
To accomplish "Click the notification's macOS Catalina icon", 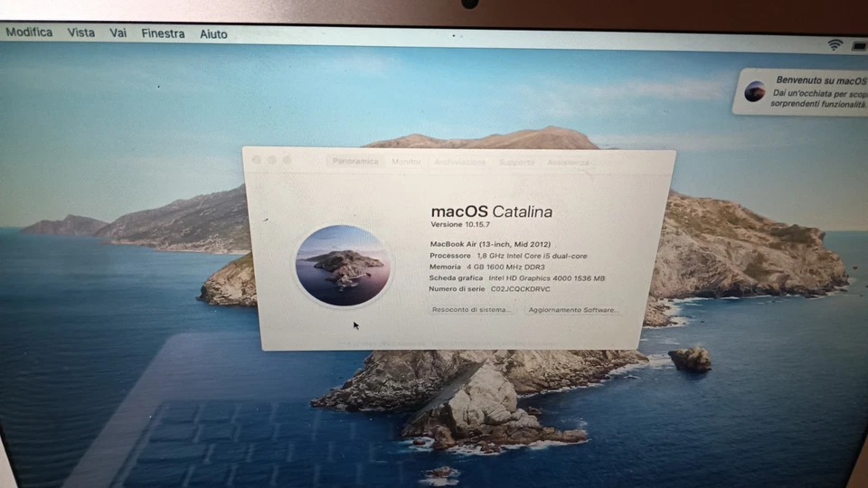I will click(x=754, y=91).
